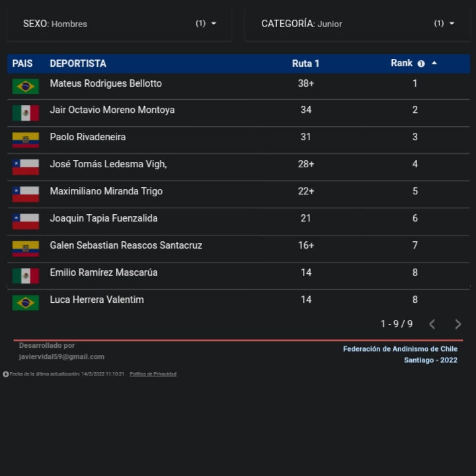Image resolution: width=476 pixels, height=476 pixels.
Task: Sort by the PAIS column header
Action: 22,64
